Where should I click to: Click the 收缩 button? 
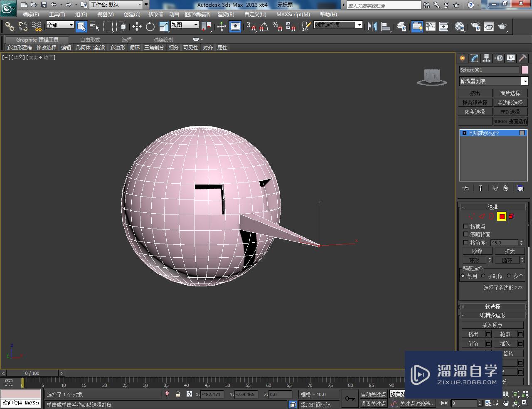[x=477, y=251]
